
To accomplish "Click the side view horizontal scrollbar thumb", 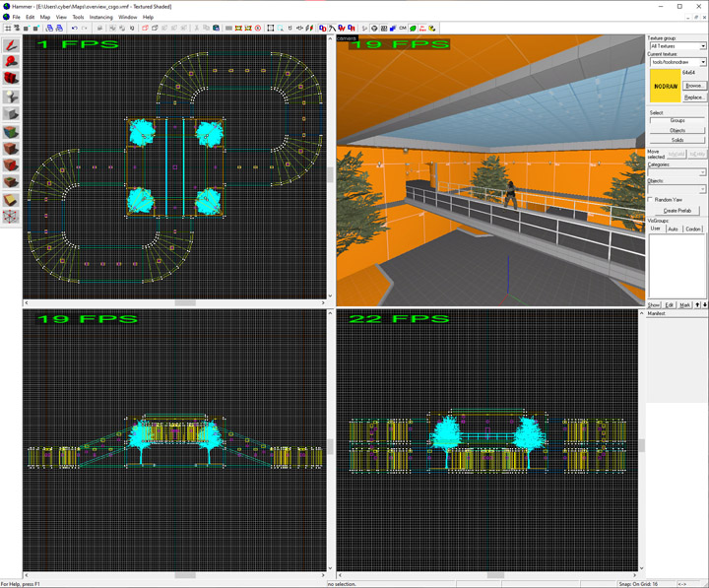I will 495,575.
